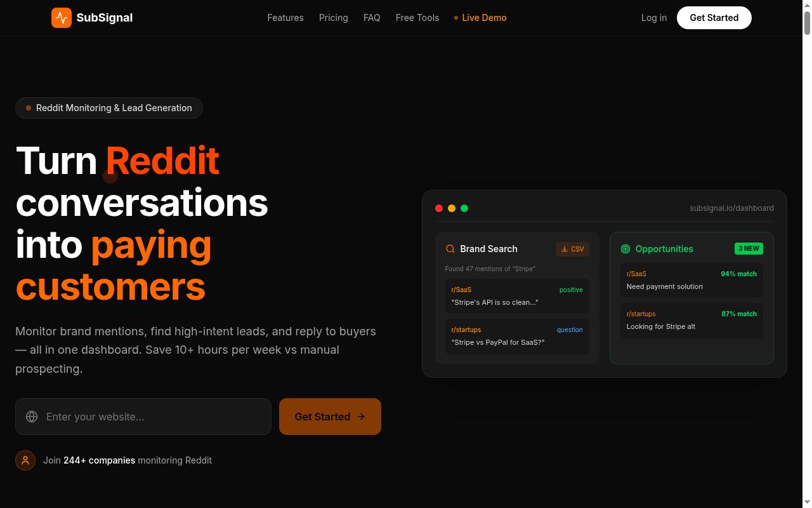Click '94% match' label
Image resolution: width=812 pixels, height=508 pixels.
point(738,274)
